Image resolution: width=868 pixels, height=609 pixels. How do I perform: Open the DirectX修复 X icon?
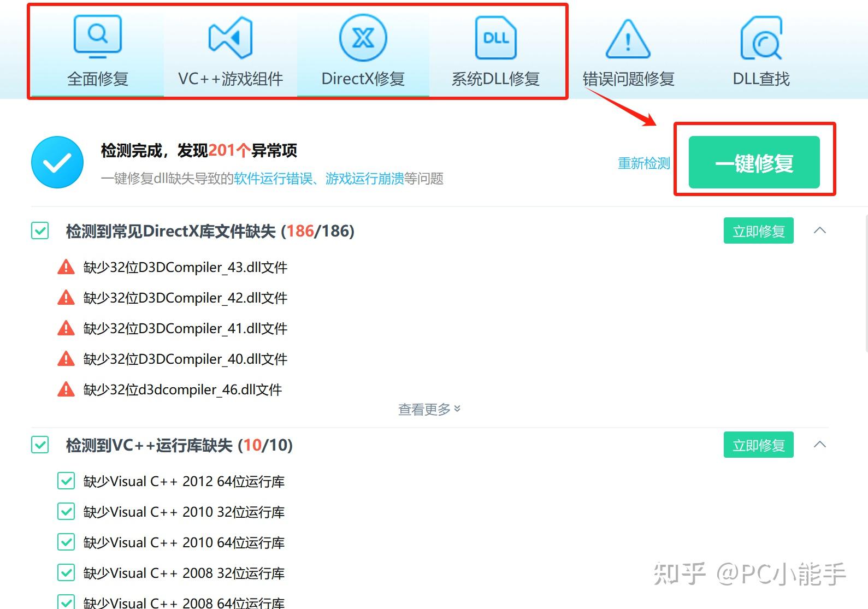pyautogui.click(x=363, y=38)
